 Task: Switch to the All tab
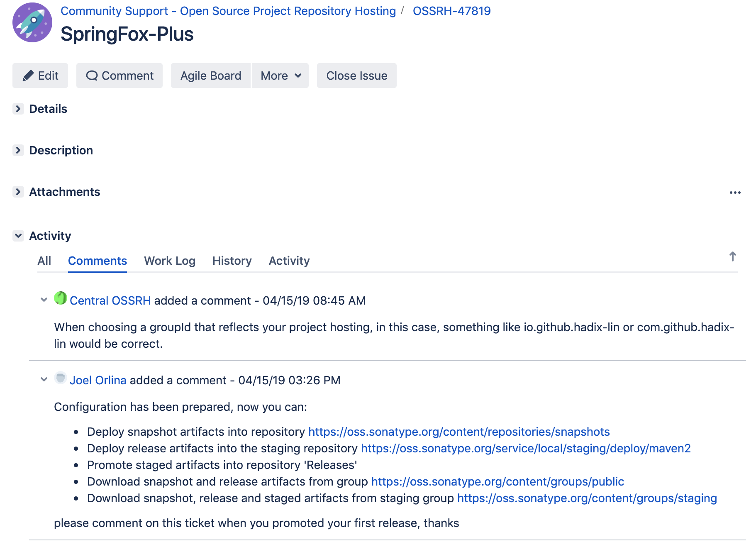point(44,261)
